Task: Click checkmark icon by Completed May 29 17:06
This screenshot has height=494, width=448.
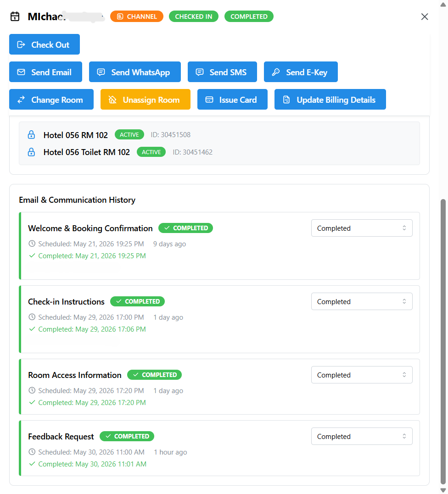Action: [x=32, y=329]
